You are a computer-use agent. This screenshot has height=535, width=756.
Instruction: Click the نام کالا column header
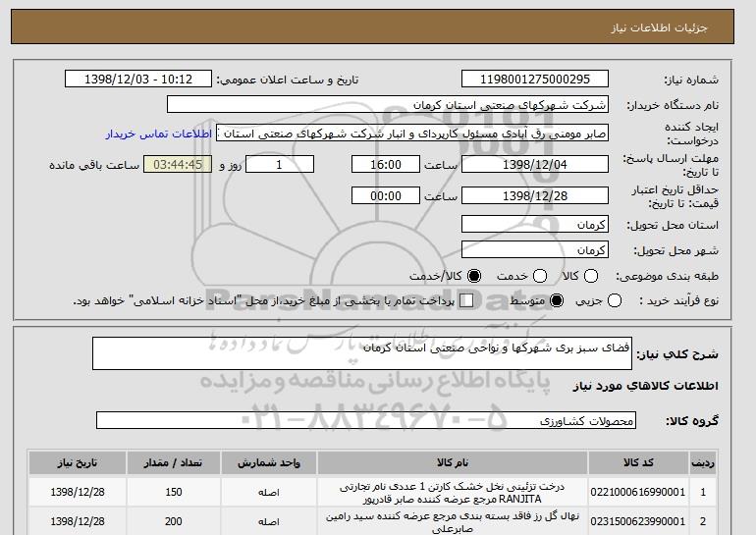coord(453,462)
